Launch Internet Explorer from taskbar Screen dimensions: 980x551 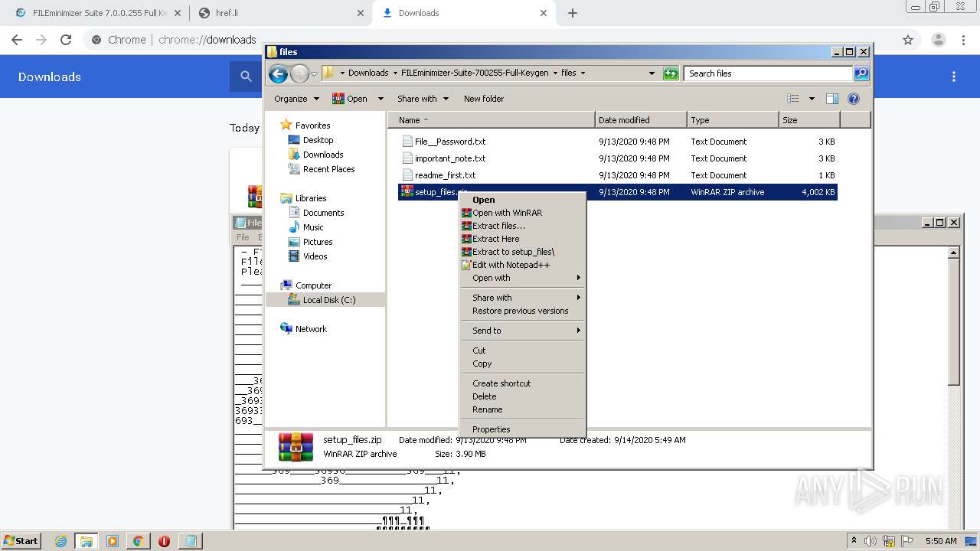[x=60, y=541]
